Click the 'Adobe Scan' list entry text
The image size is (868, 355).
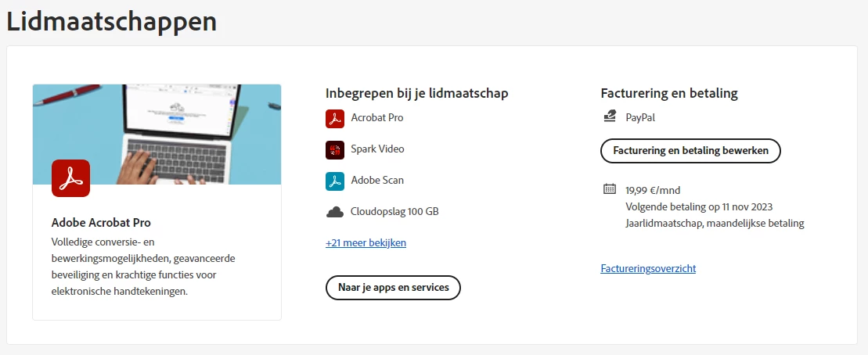coord(377,181)
